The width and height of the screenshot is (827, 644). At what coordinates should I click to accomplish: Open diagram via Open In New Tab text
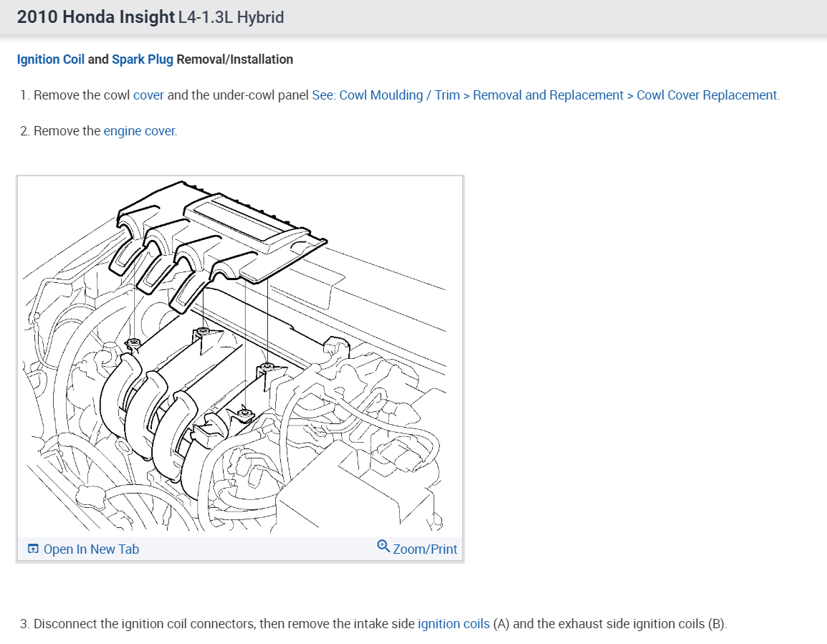(x=91, y=549)
